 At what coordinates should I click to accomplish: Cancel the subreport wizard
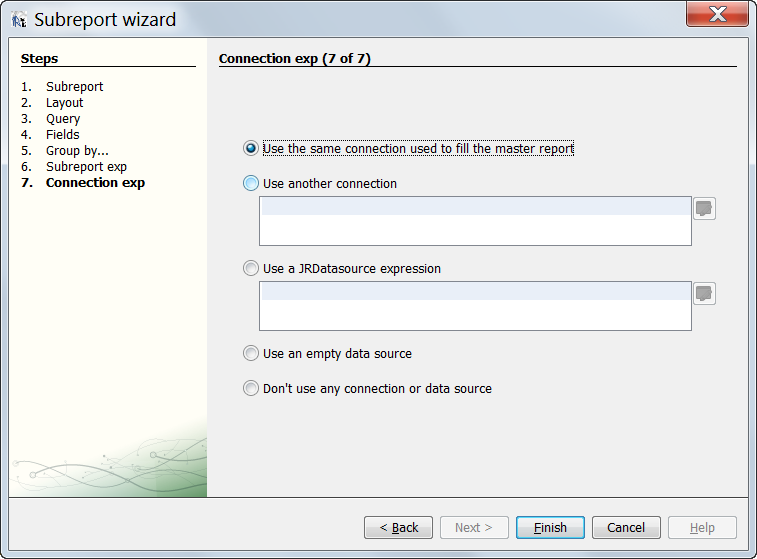[626, 527]
